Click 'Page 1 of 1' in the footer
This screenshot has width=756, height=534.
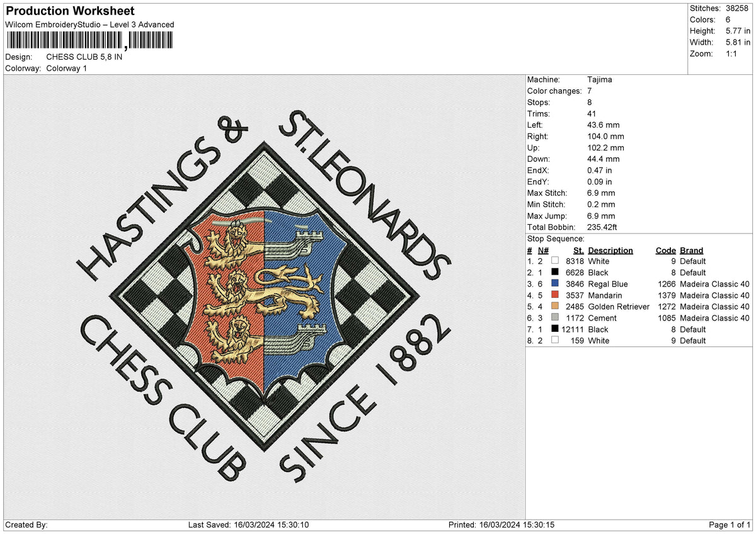pyautogui.click(x=730, y=525)
